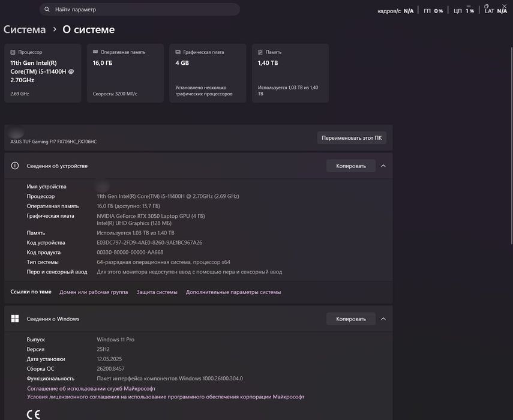This screenshot has width=513, height=420.
Task: Click the OS build '26200.8457' value
Action: point(110,368)
